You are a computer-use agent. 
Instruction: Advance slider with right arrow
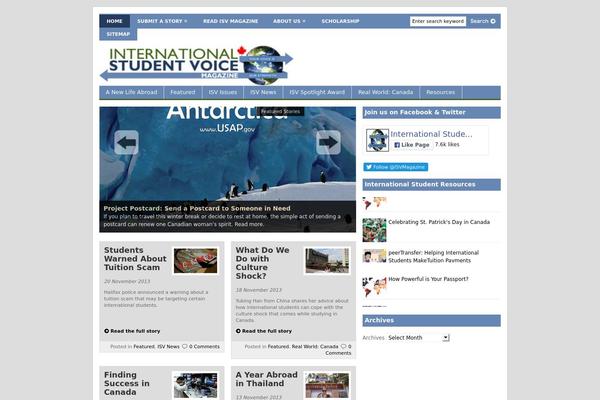pyautogui.click(x=328, y=142)
